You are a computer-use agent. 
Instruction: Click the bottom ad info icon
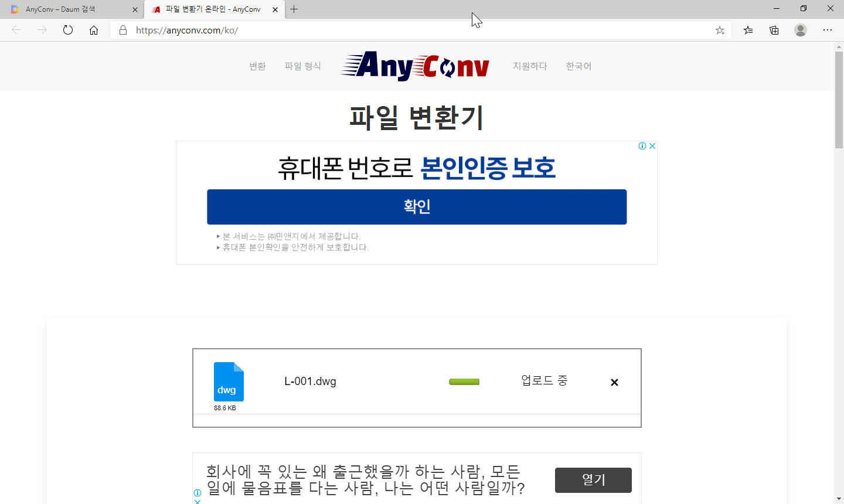[x=198, y=493]
